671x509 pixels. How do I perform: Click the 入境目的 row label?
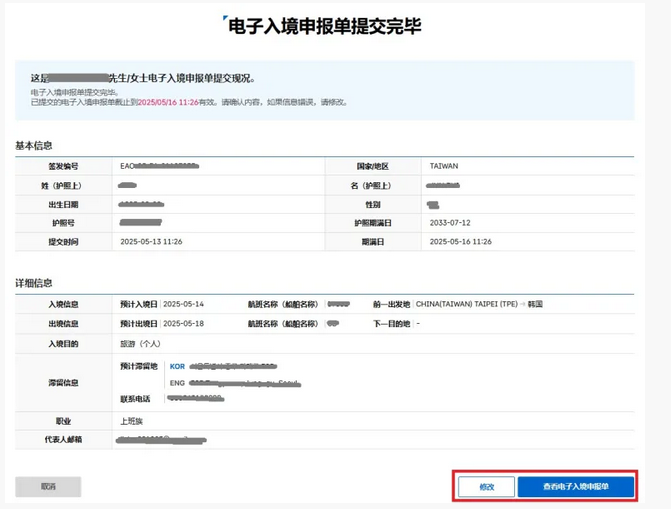click(x=63, y=344)
